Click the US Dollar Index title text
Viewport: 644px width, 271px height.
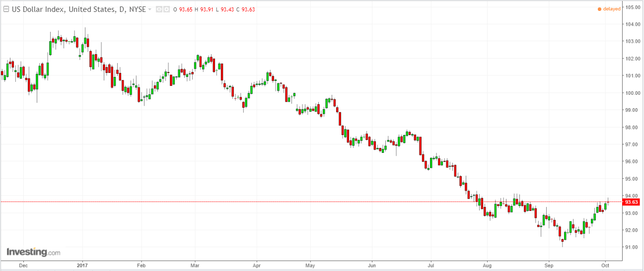[78, 9]
